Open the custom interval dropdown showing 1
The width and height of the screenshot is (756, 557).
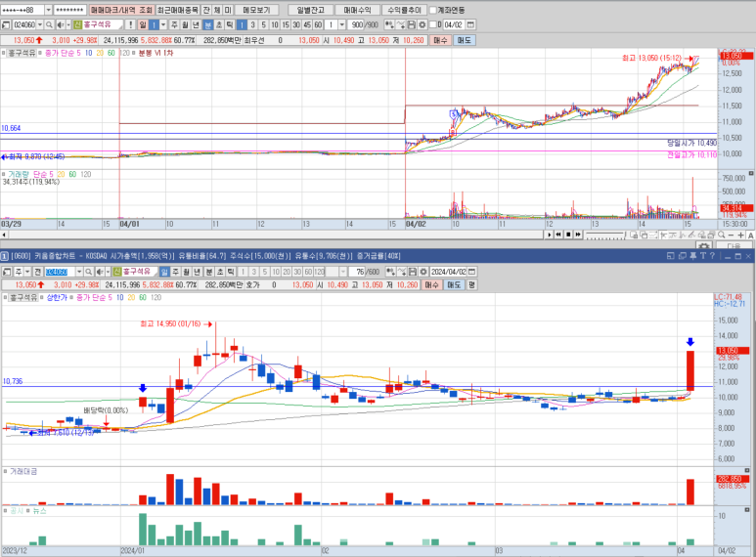point(342,24)
